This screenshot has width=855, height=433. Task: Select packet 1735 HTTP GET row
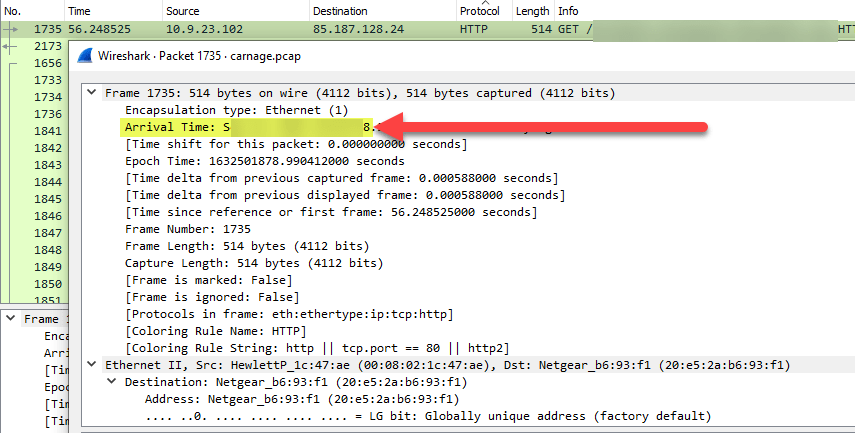(x=300, y=29)
